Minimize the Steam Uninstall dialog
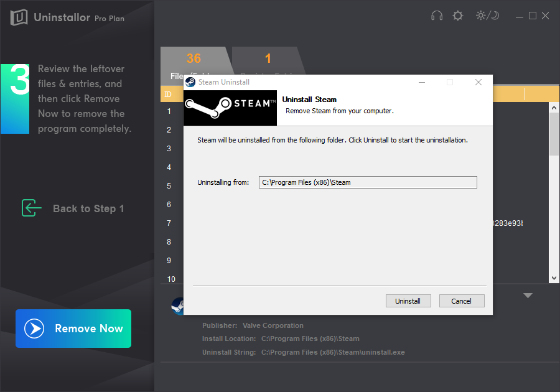This screenshot has height=392, width=560. 422,82
